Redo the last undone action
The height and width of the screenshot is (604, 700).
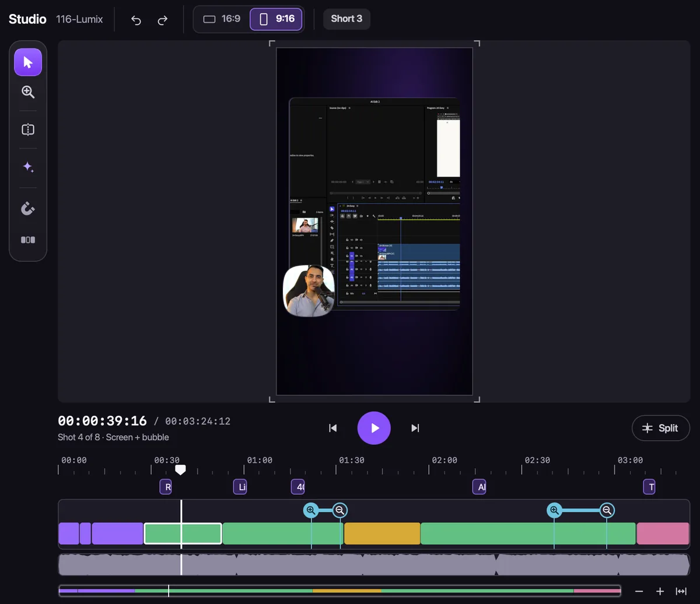click(x=163, y=20)
